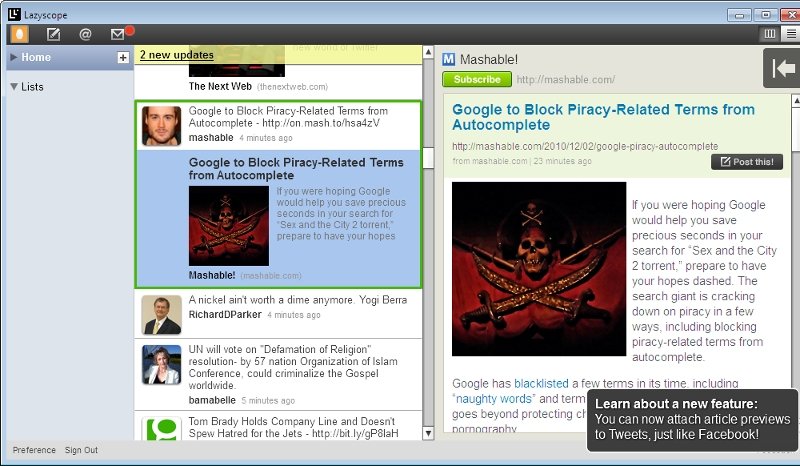Compose a new tweet with pencil icon
The width and height of the screenshot is (800, 466).
(x=53, y=34)
